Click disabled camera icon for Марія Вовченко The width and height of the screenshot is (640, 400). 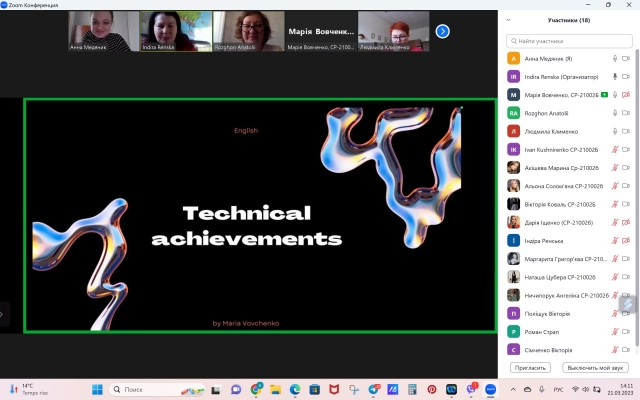[x=626, y=95]
